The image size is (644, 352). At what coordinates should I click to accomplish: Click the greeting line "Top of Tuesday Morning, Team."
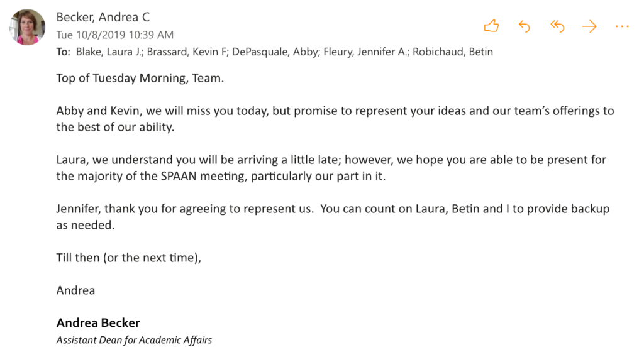[140, 78]
